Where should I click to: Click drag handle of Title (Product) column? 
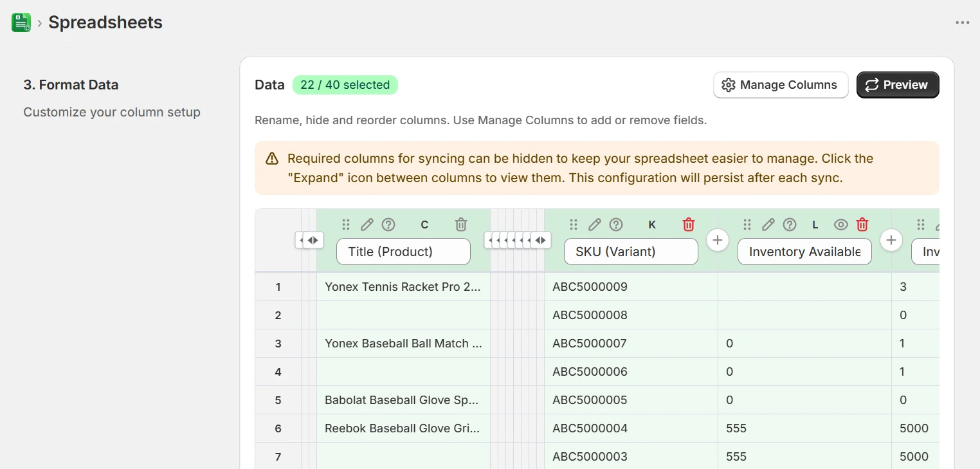pyautogui.click(x=346, y=225)
